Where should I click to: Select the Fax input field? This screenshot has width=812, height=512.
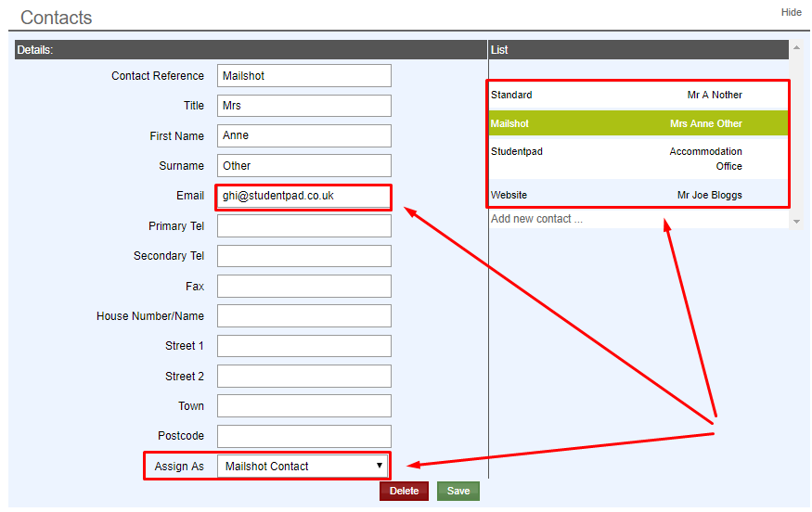coord(304,287)
